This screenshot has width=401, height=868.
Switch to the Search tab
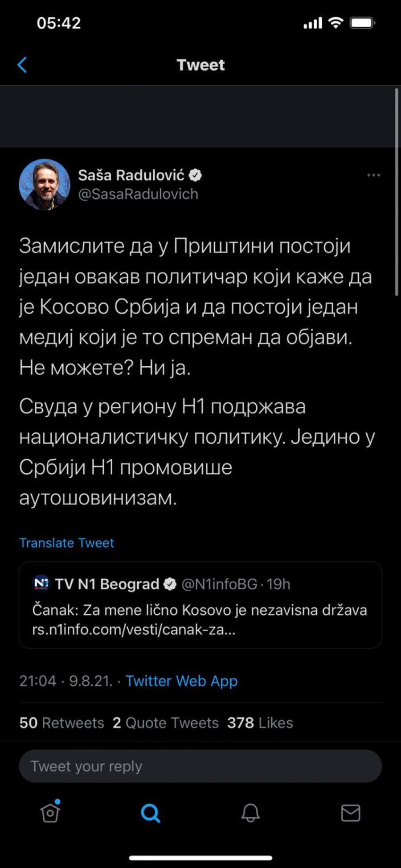coord(150,813)
